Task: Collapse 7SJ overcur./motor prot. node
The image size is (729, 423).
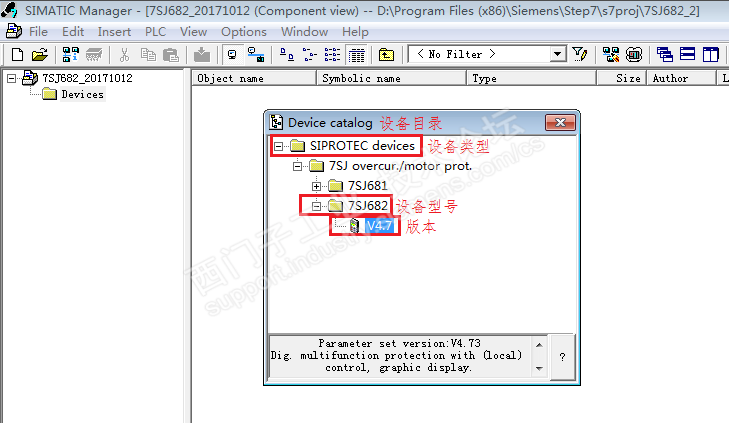Action: [297, 166]
